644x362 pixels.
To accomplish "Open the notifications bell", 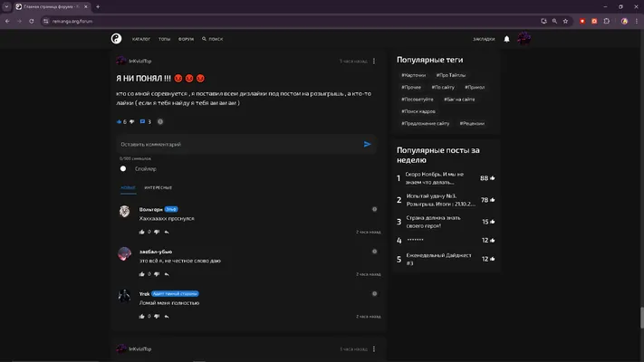I will click(507, 39).
